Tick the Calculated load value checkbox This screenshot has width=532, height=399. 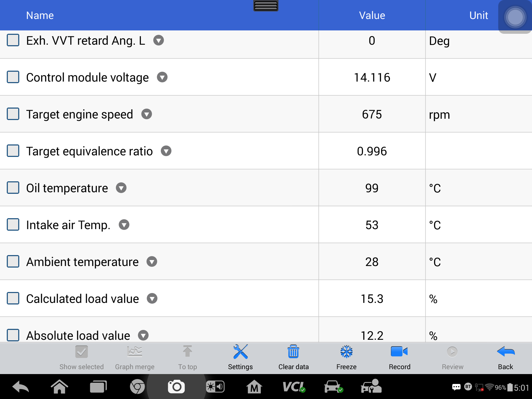pyautogui.click(x=13, y=298)
